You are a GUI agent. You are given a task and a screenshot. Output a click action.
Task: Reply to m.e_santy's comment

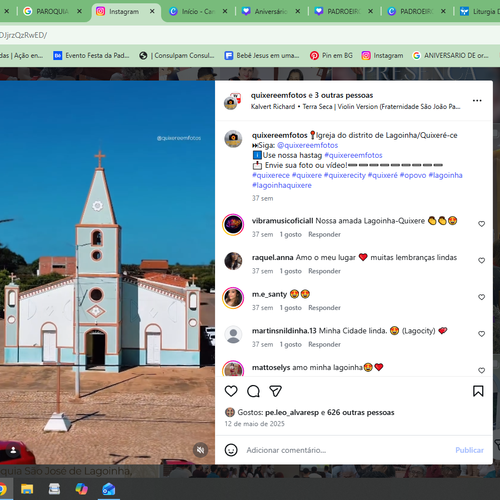click(x=324, y=308)
